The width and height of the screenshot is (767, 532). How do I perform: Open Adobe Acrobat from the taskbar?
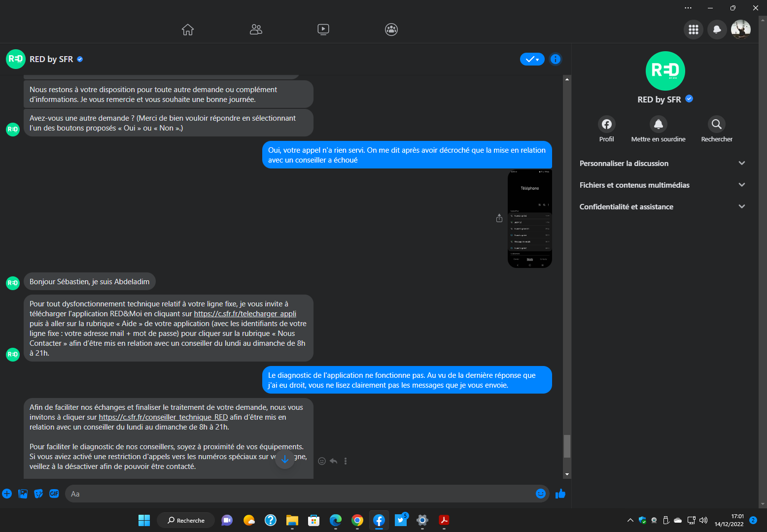click(444, 520)
